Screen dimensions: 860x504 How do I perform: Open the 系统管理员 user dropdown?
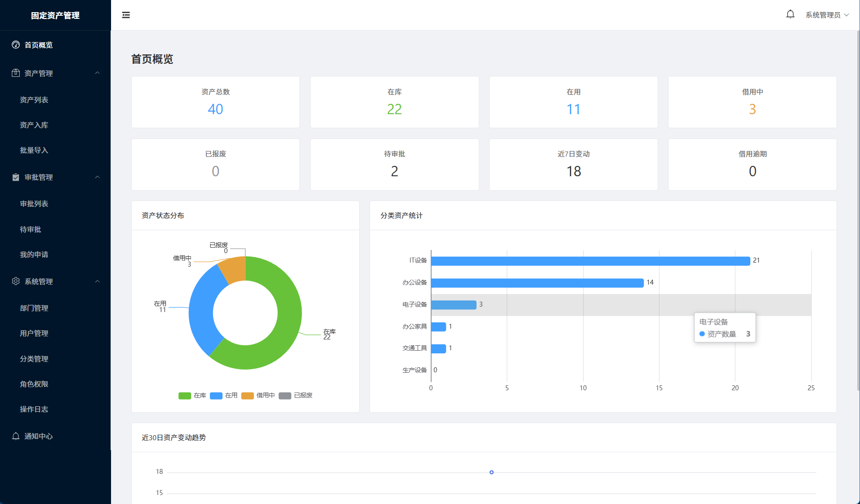(827, 15)
